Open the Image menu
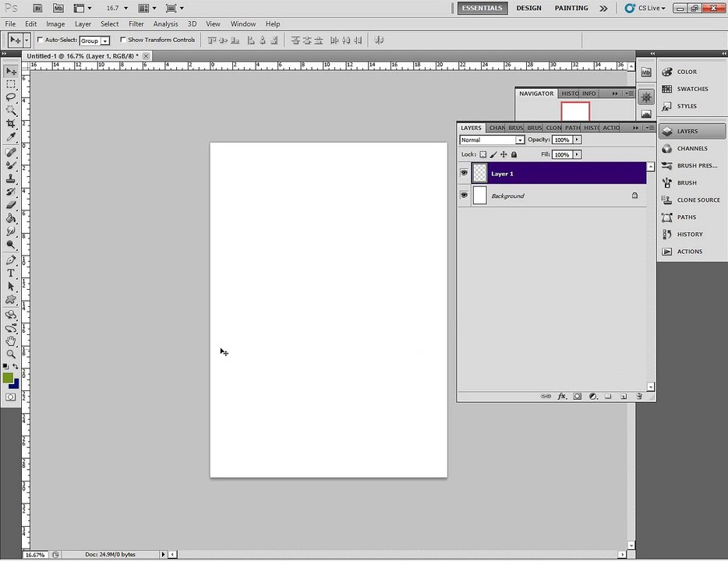 click(55, 24)
